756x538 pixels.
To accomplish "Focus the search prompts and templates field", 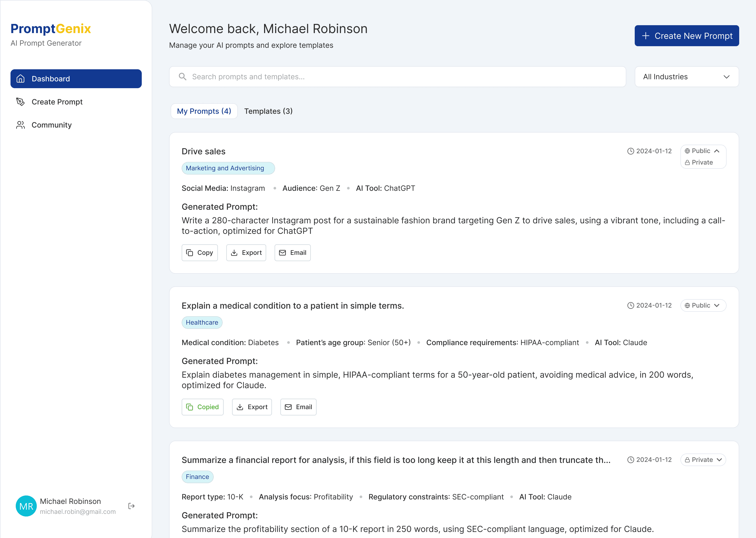I will [397, 77].
